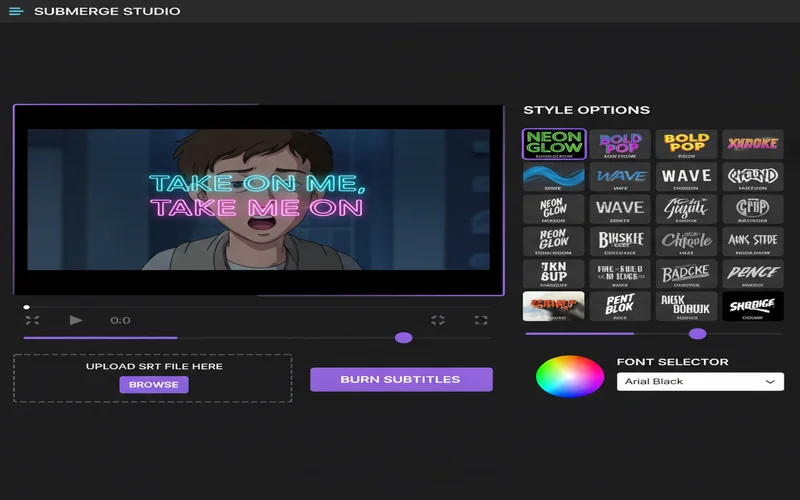
Task: Click the Burn Subtitles button
Action: [401, 379]
